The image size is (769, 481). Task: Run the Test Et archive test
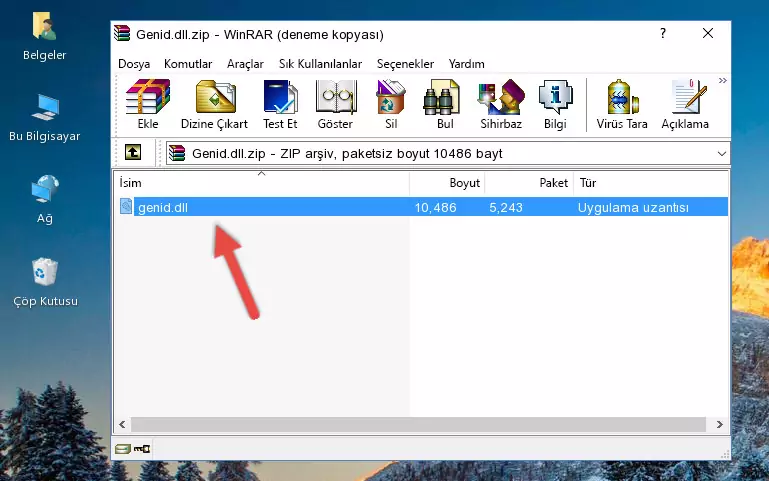[x=280, y=104]
